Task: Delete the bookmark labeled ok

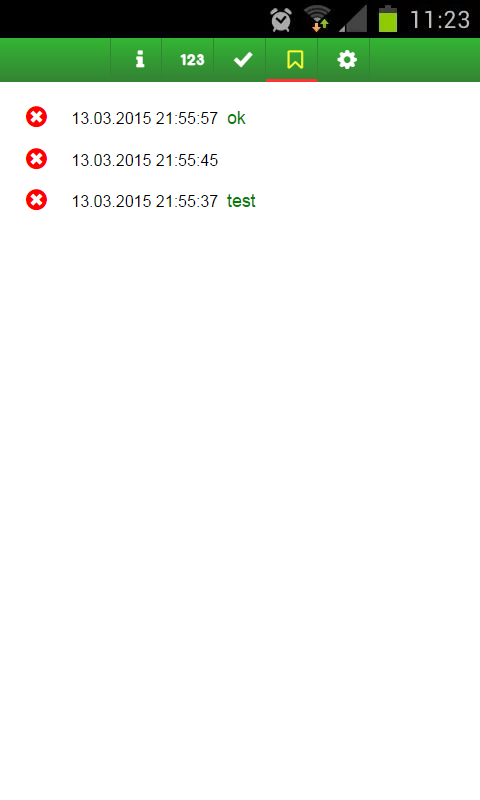Action: (x=36, y=117)
